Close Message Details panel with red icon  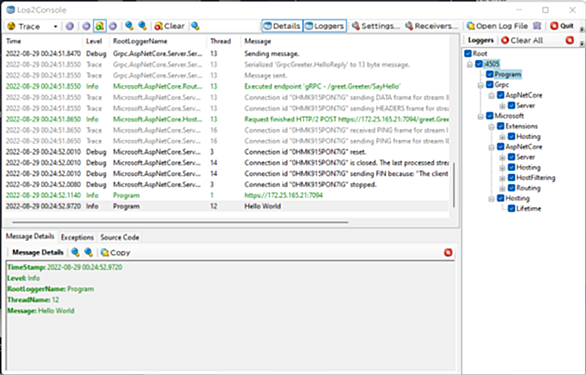click(448, 252)
